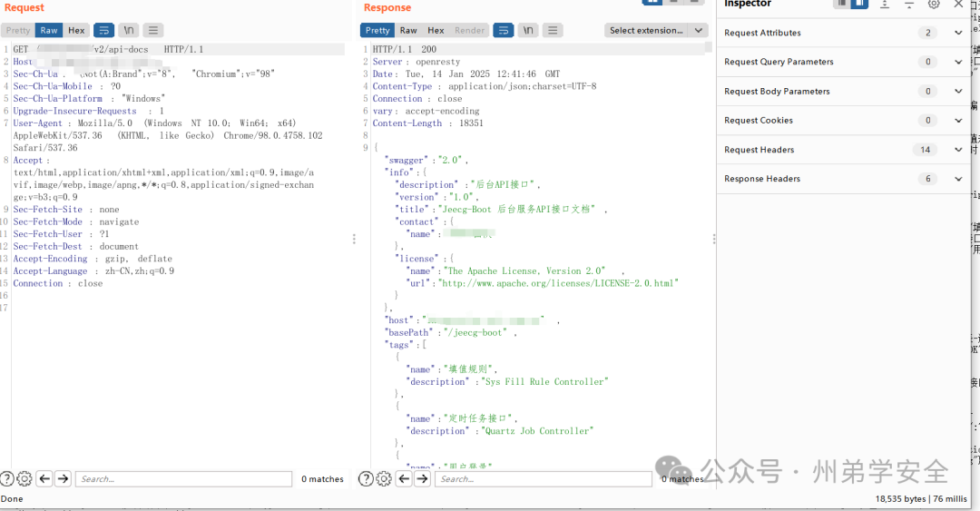Click the 'Content-Length: 18351' response line
The height and width of the screenshot is (511, 980).
pyautogui.click(x=427, y=123)
